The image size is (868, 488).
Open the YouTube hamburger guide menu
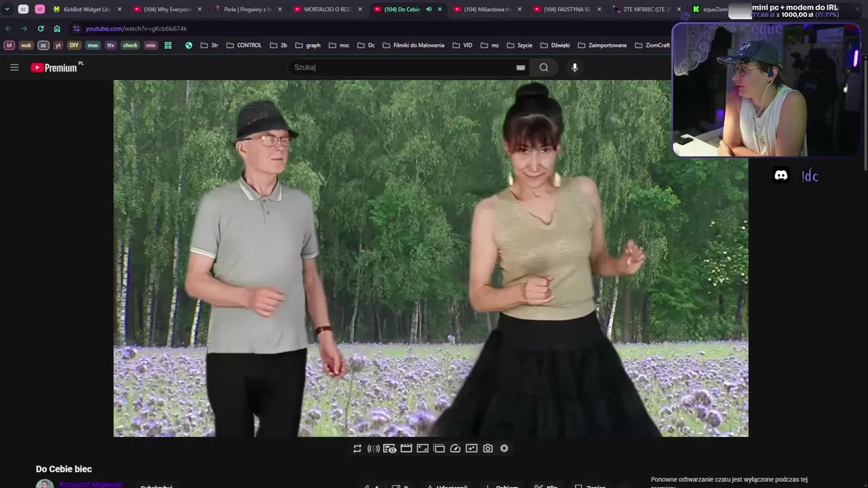(14, 67)
